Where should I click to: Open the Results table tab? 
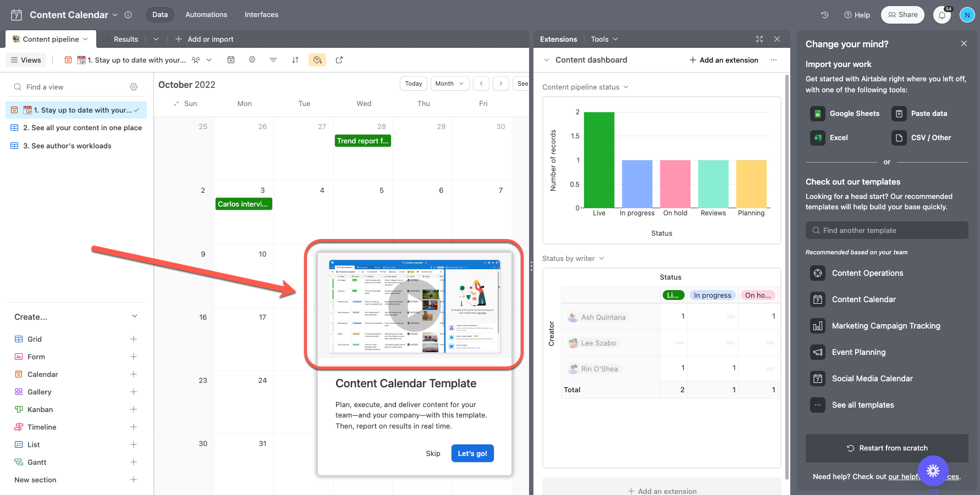(126, 39)
